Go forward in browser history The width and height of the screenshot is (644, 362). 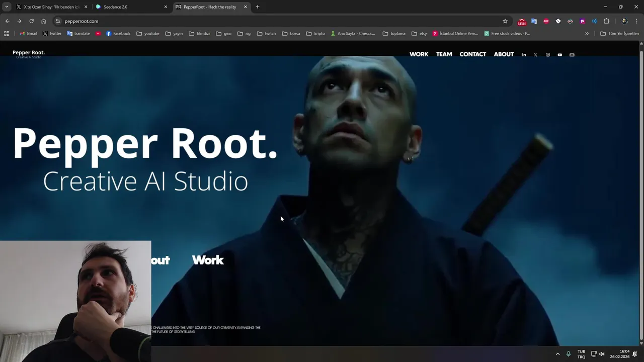coord(19,21)
